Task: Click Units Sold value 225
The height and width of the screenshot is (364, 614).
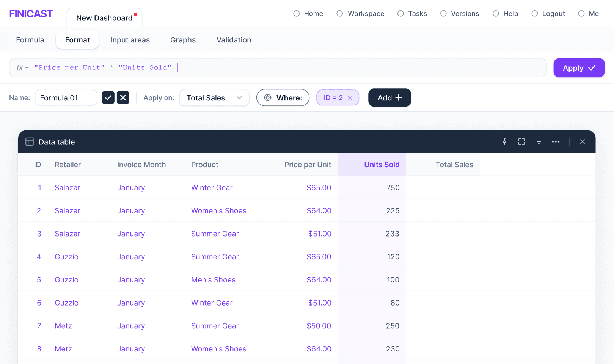Action: [393, 211]
